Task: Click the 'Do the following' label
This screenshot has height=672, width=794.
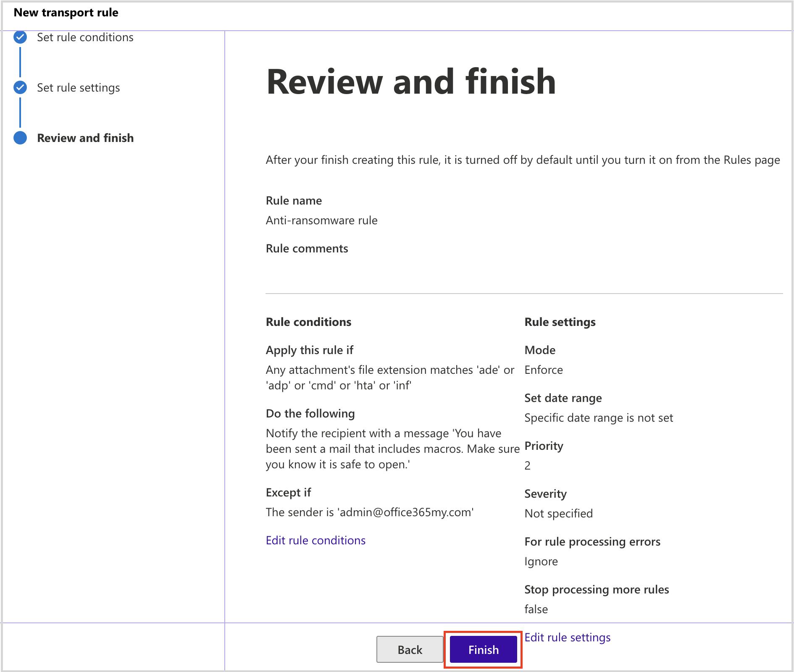Action: 310,414
